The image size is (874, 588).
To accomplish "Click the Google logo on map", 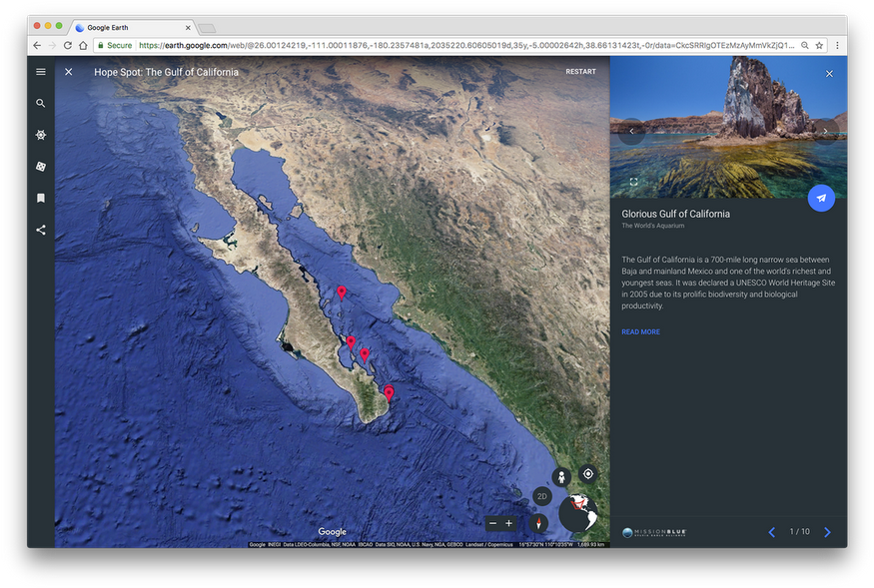I will point(333,532).
